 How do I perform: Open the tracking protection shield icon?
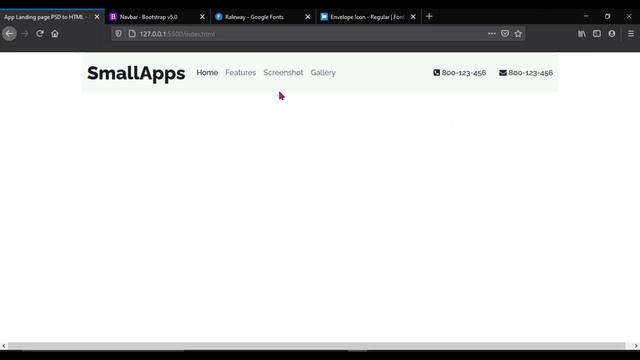point(118,34)
